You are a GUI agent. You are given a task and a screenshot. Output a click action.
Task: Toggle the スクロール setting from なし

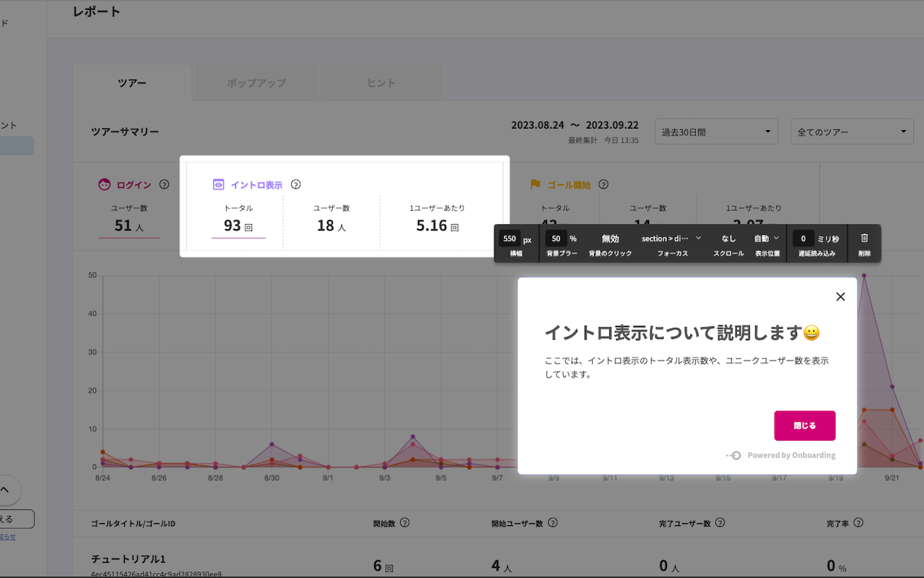[x=728, y=238]
